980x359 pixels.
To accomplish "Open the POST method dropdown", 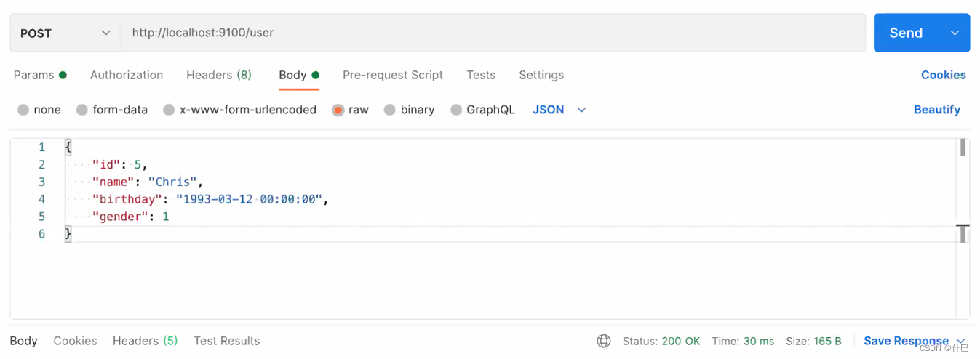I will (x=65, y=33).
